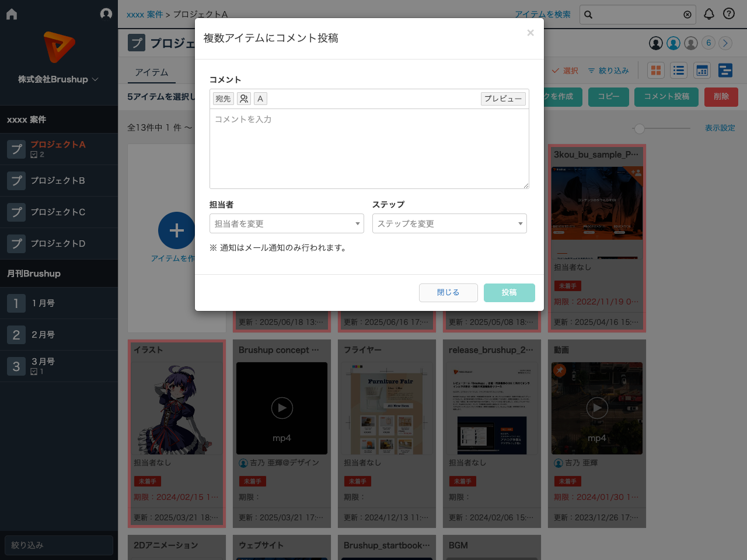The width and height of the screenshot is (747, 560).
Task: Toggle 選択 selection mode
Action: tap(564, 69)
